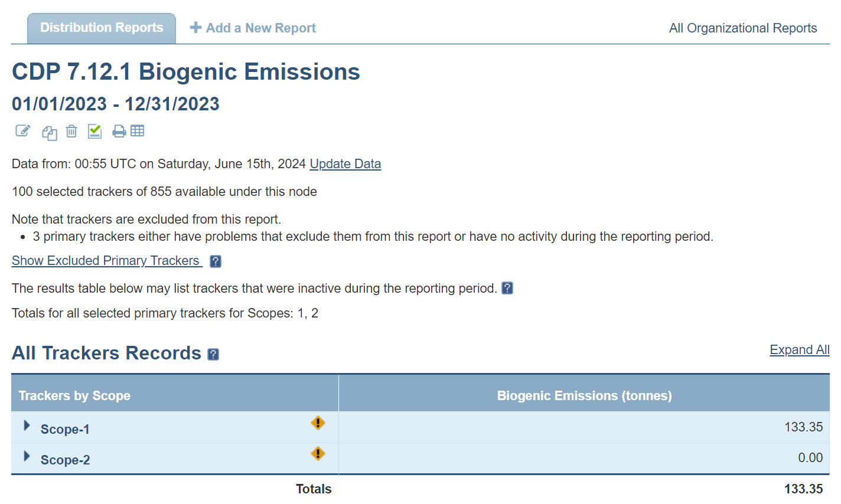841x504 pixels.
Task: Click the Scope-1 row label
Action: pyautogui.click(x=65, y=430)
